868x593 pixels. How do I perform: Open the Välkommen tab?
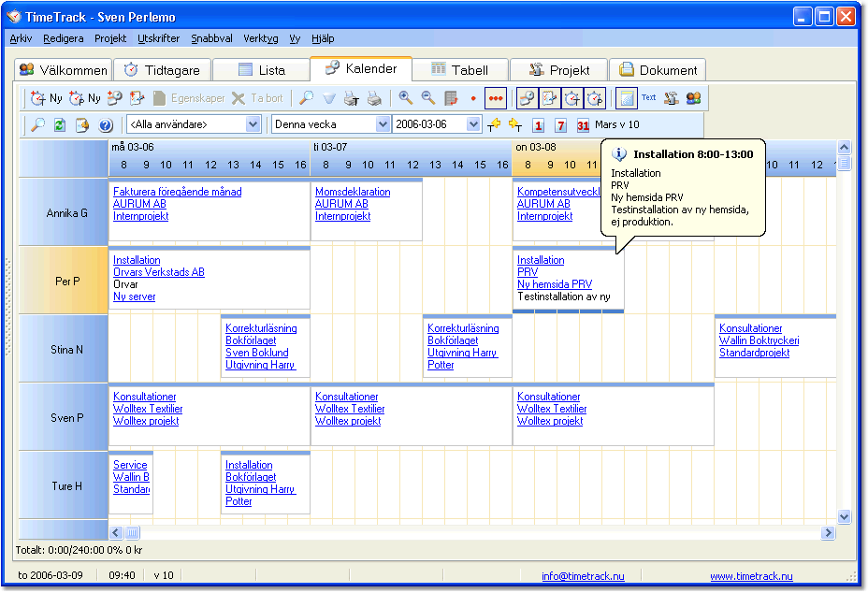pyautogui.click(x=63, y=70)
